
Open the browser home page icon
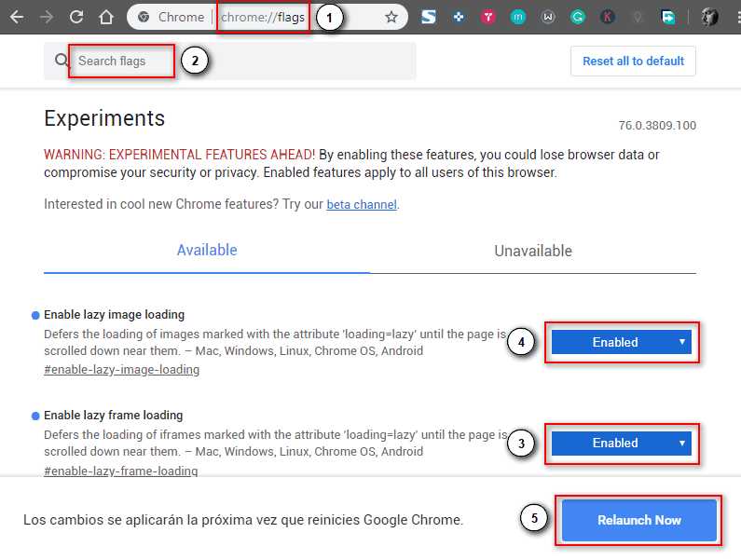(x=106, y=17)
